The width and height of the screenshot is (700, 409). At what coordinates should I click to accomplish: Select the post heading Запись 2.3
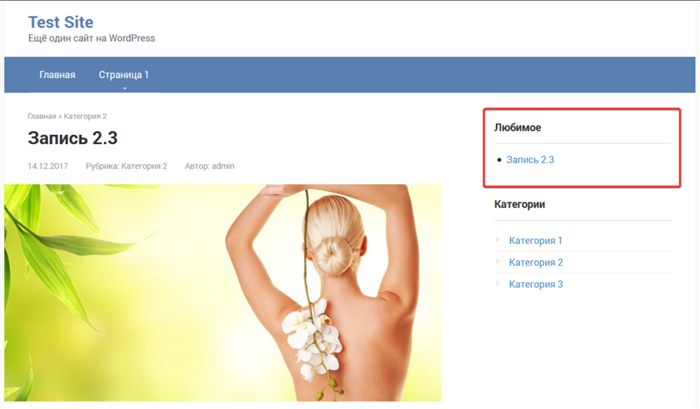[73, 138]
